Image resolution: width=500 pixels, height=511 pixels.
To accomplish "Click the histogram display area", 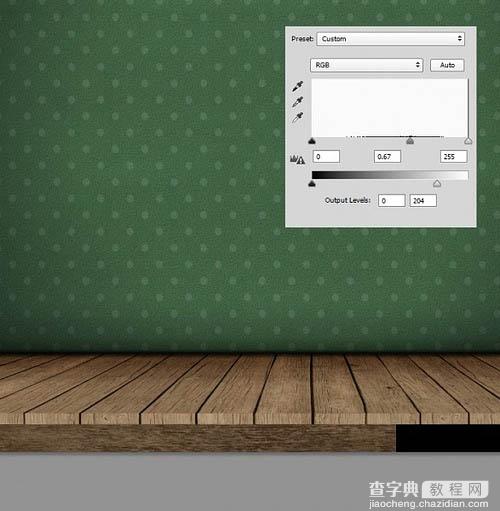I will click(x=389, y=108).
